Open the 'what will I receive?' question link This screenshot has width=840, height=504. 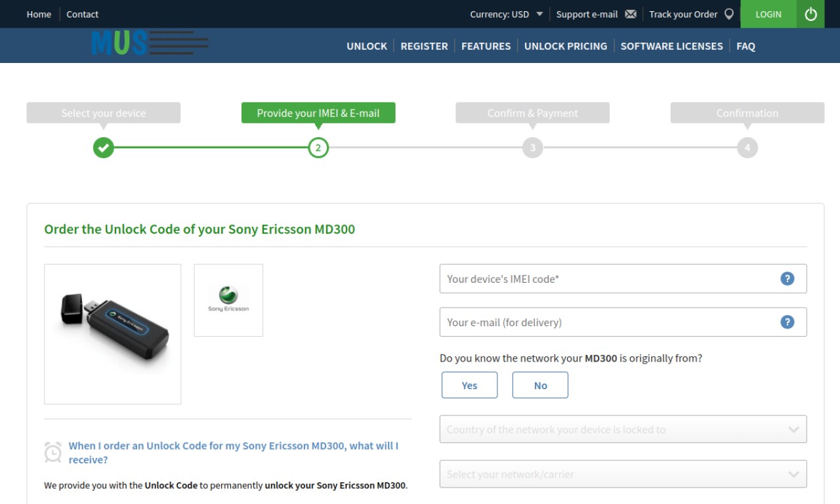pyautogui.click(x=234, y=453)
